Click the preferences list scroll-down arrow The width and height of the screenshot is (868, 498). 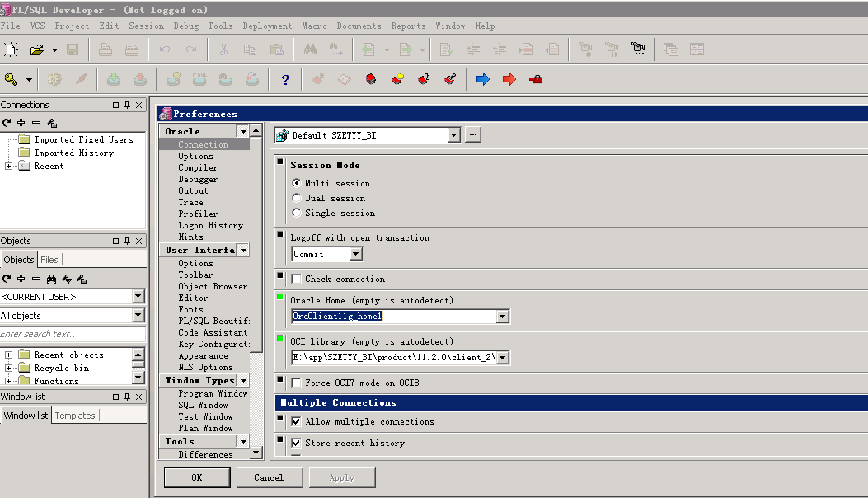click(x=256, y=453)
